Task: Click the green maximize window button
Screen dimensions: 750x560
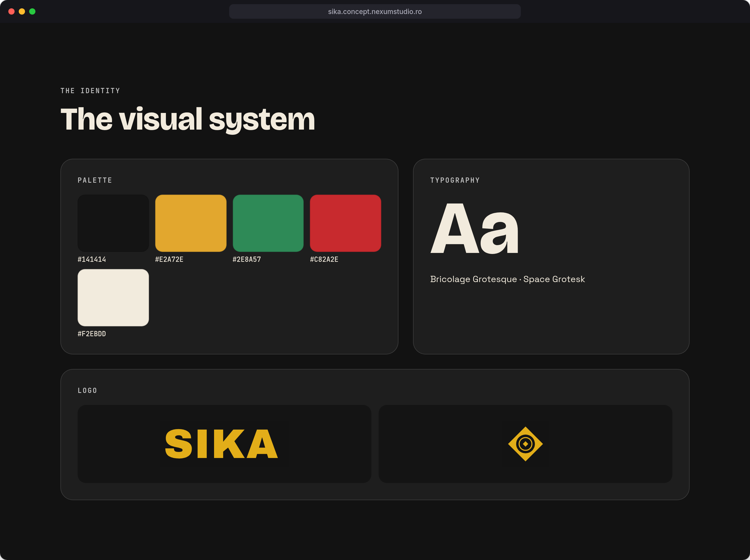Action: point(32,11)
